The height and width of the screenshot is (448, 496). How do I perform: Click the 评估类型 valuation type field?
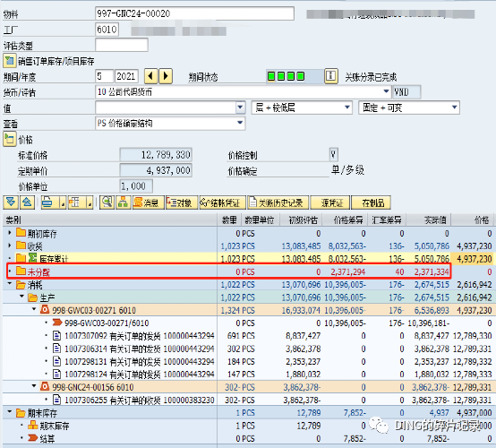pyautogui.click(x=122, y=45)
